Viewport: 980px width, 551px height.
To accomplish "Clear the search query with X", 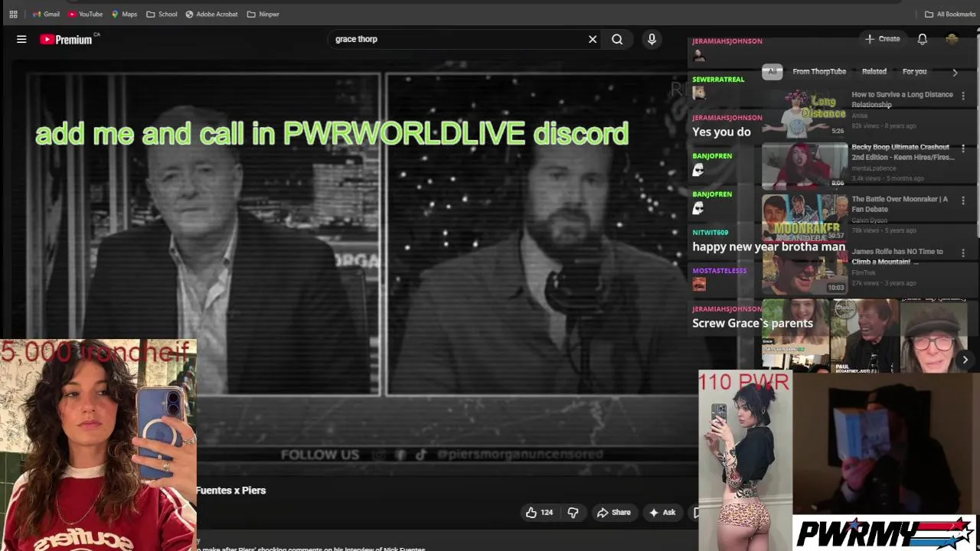I will pos(593,39).
